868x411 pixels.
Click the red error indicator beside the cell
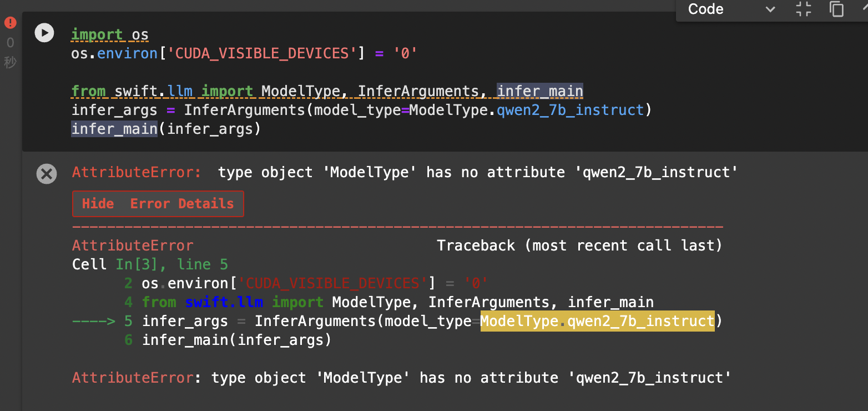[x=11, y=23]
